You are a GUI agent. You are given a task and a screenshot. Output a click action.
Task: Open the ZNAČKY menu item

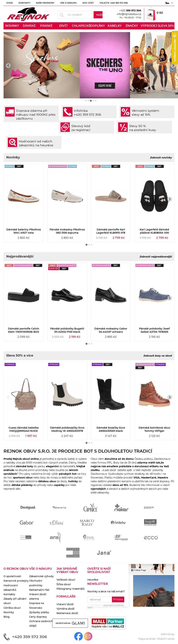point(132,26)
